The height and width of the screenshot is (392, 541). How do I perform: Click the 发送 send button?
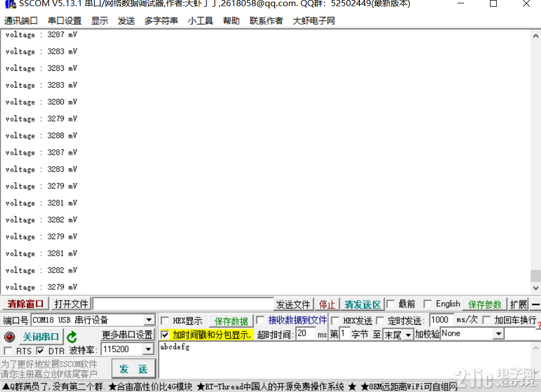[x=133, y=369]
